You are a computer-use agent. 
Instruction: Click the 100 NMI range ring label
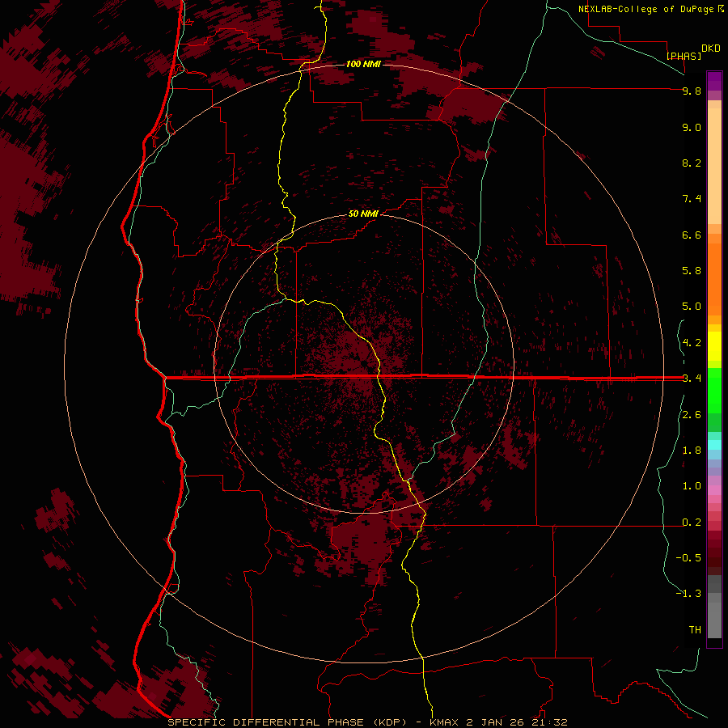pyautogui.click(x=363, y=64)
